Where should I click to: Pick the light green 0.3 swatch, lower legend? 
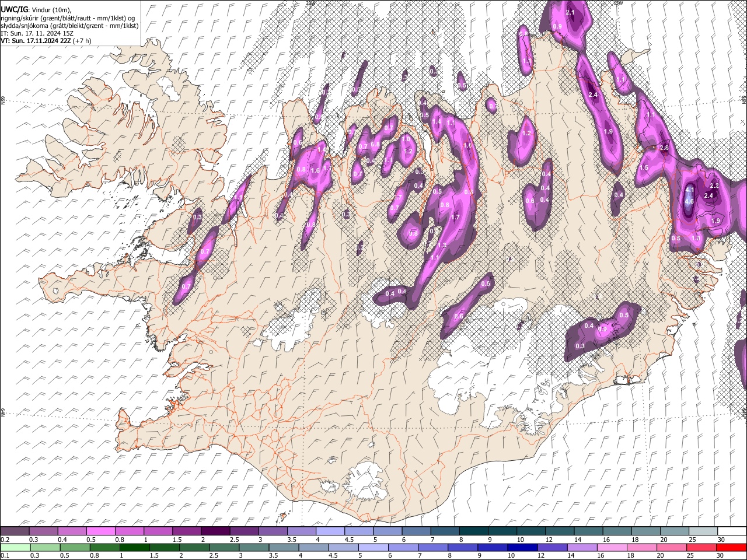pyautogui.click(x=45, y=547)
